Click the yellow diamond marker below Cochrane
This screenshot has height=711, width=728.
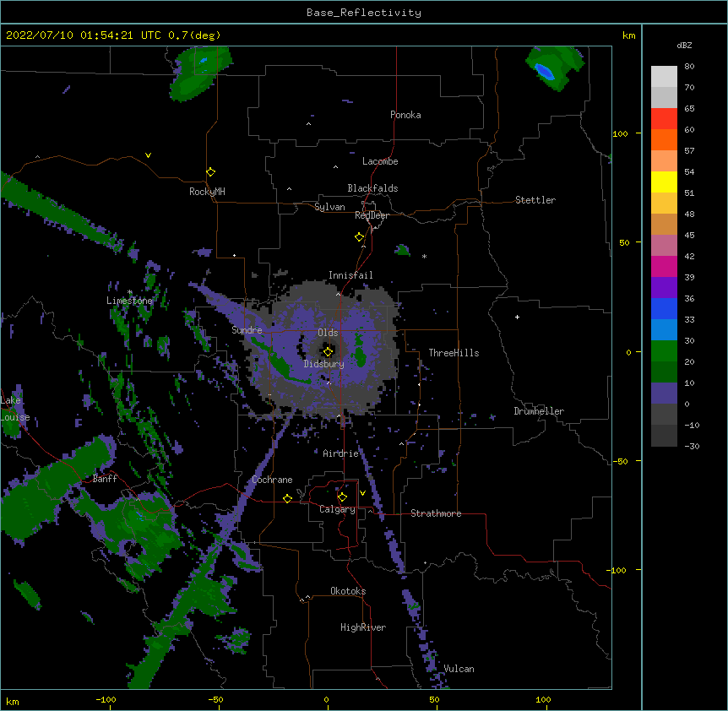[x=287, y=498]
